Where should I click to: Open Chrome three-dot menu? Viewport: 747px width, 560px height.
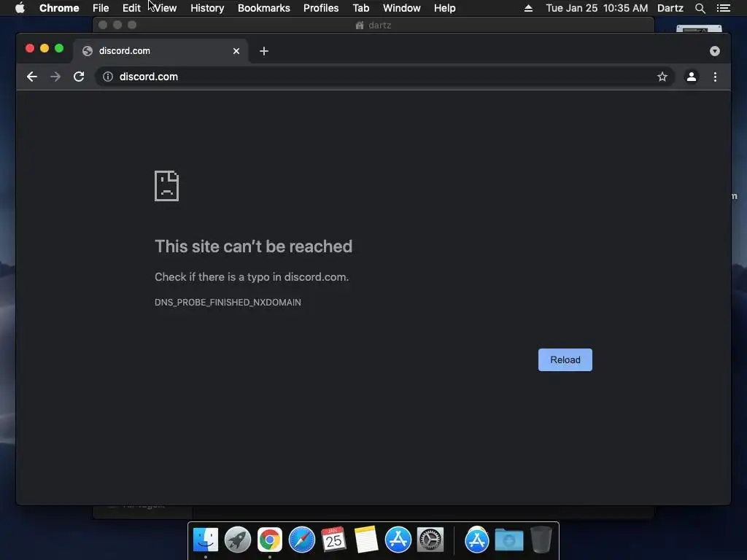click(715, 77)
